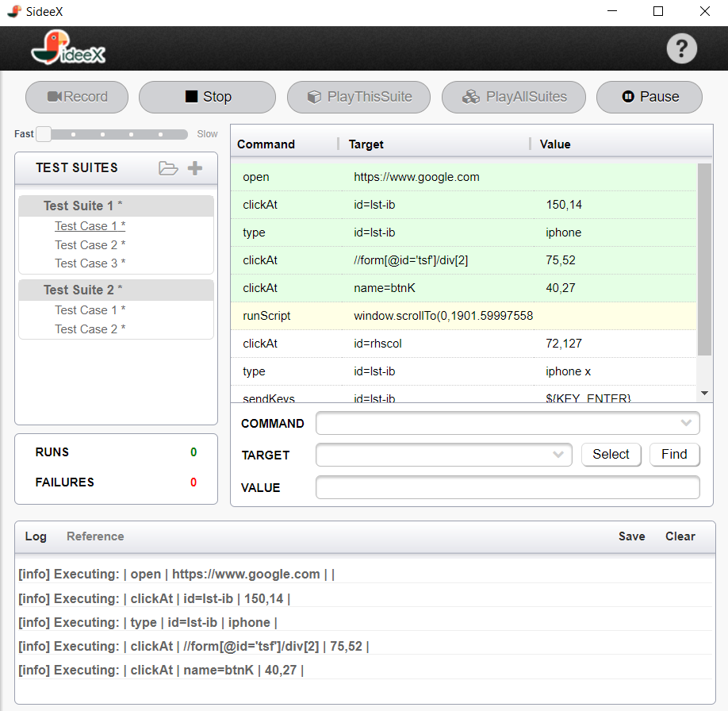728x711 pixels.
Task: Add a new test suite with plus icon
Action: click(x=195, y=167)
